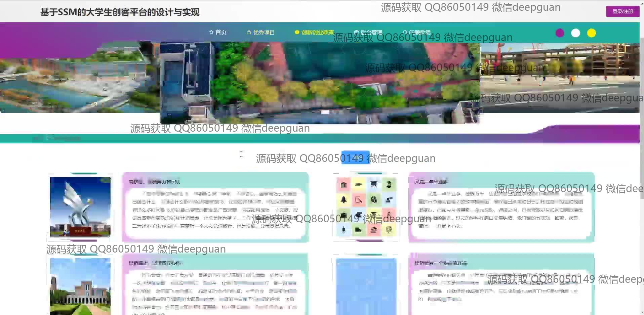Click the star icon beside 首页
The height and width of the screenshot is (315, 644).
coord(211,32)
